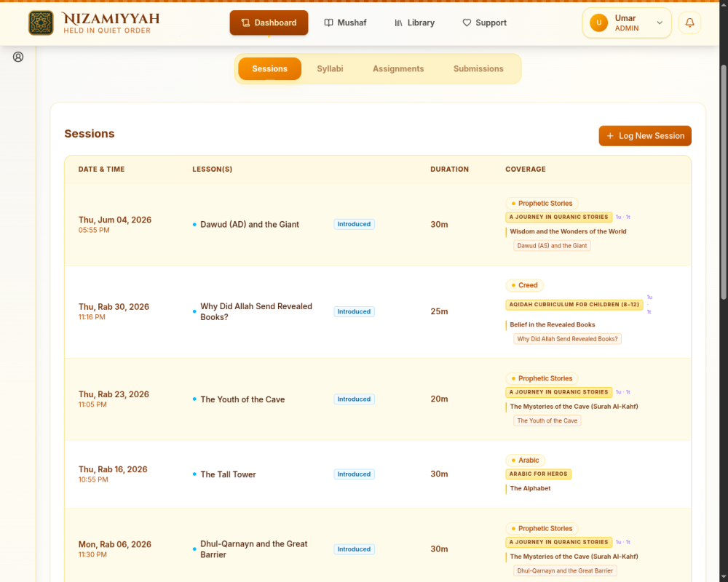Click the Creed subject tag
The image size is (728, 582).
(524, 285)
